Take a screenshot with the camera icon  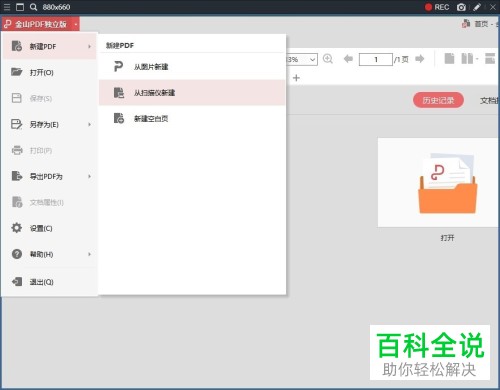[x=461, y=7]
